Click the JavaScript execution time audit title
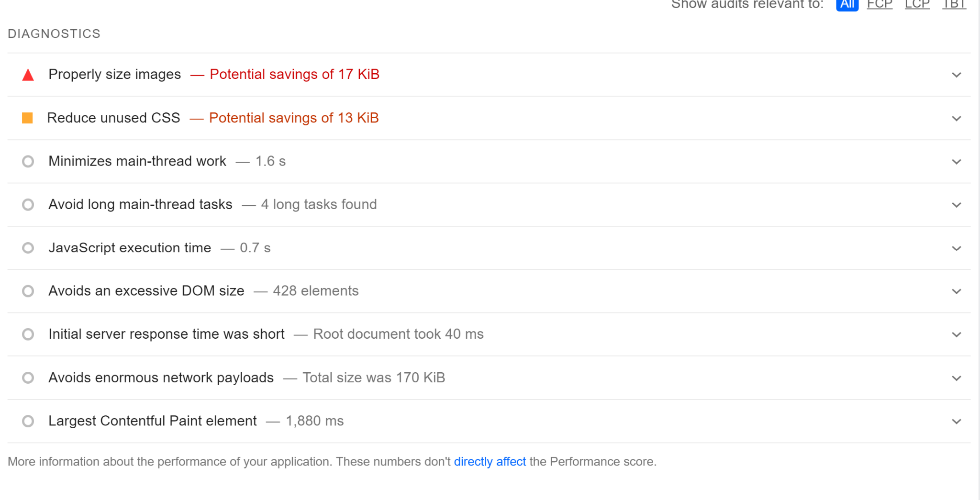980x500 pixels. 130,248
